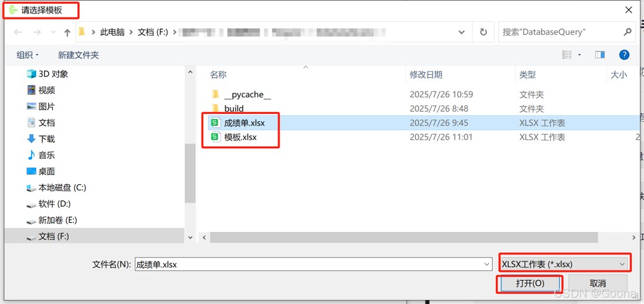Image resolution: width=644 pixels, height=304 pixels.
Task: Click the search magnifier icon
Action: point(627,32)
